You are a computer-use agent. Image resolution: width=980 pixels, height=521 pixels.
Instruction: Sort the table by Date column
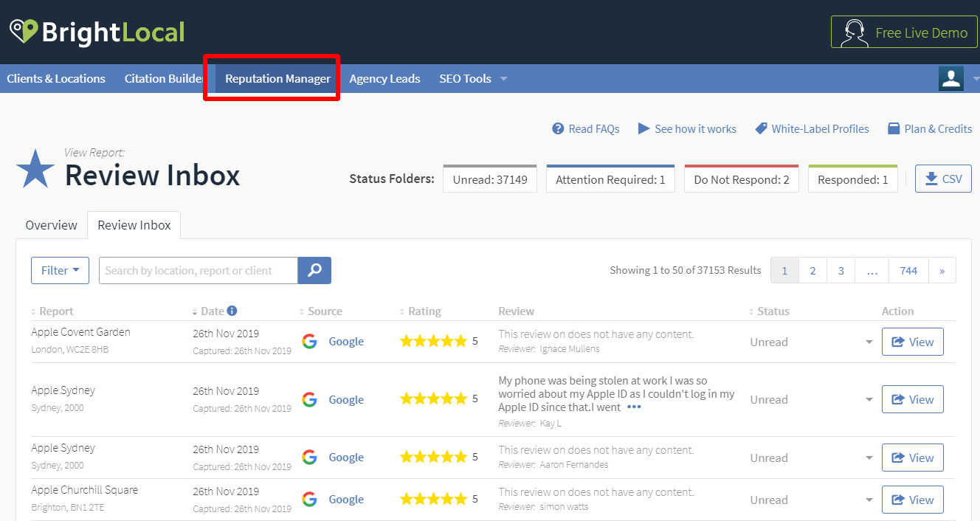pyautogui.click(x=208, y=311)
